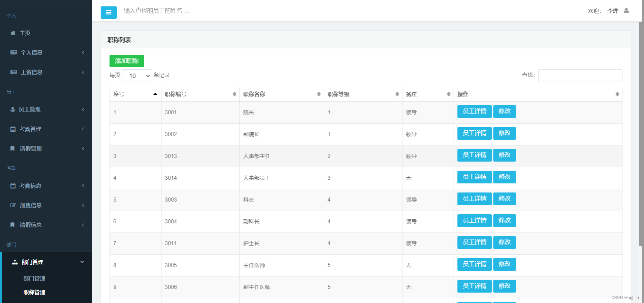This screenshot has width=644, height=303.
Task: Expand 个人信息 menu chevron
Action: (x=83, y=52)
